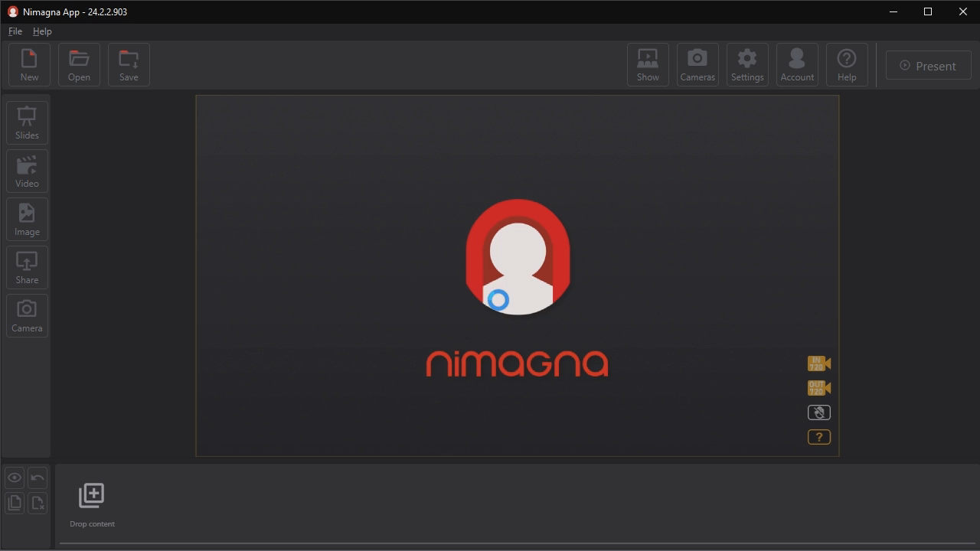Add screen Share content from the sidebar

(27, 267)
